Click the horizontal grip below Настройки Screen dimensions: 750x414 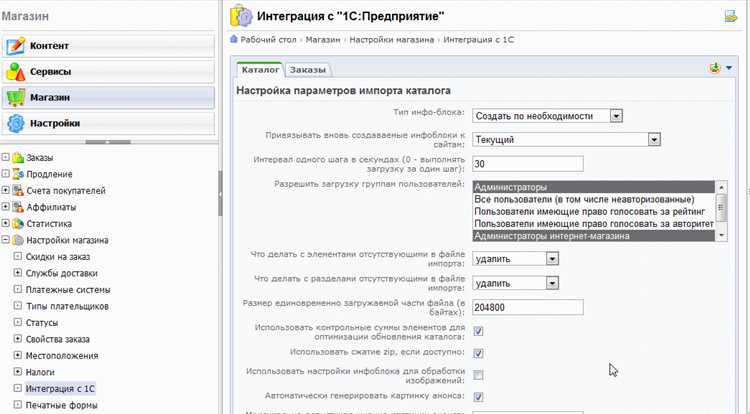[x=108, y=142]
